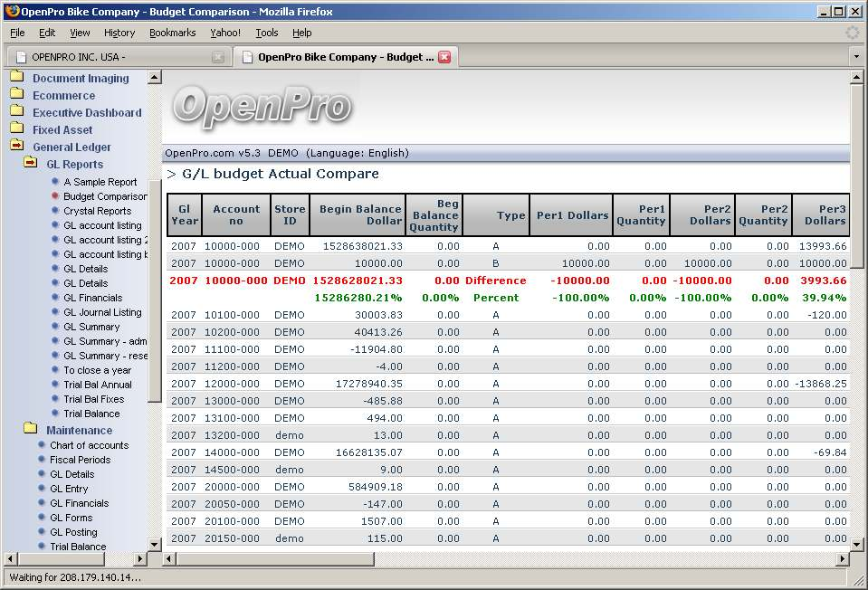This screenshot has width=868, height=590.
Task: Open the GL Journal Listing report
Action: (102, 312)
